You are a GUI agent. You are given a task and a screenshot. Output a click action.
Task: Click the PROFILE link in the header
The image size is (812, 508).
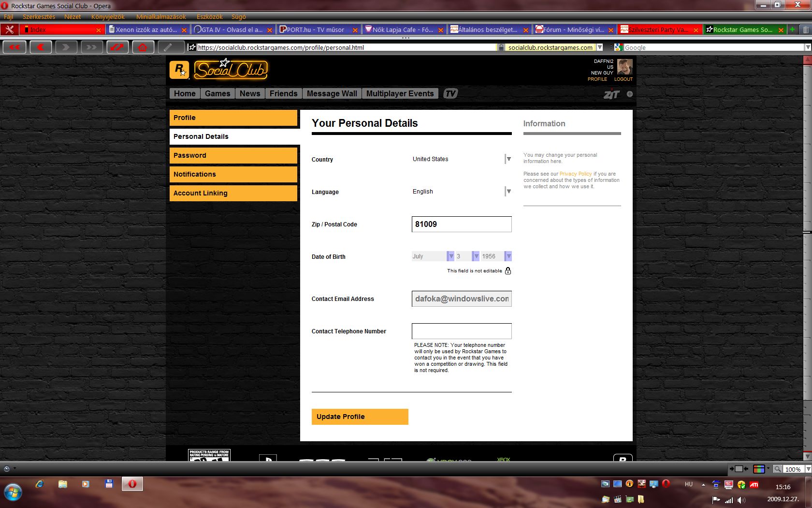click(597, 79)
